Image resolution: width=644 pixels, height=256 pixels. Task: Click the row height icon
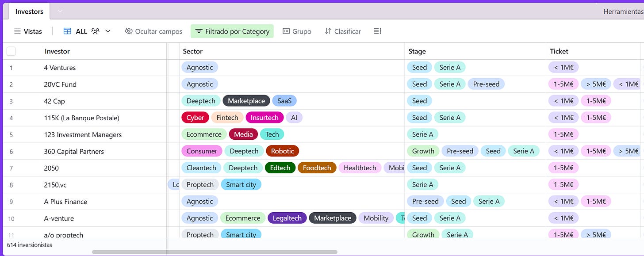(377, 31)
